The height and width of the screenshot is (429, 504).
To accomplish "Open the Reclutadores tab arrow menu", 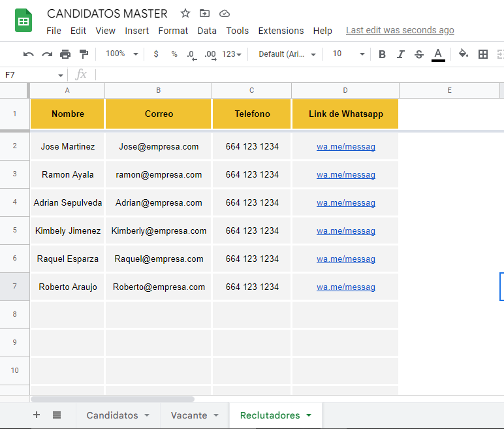I will coord(309,415).
